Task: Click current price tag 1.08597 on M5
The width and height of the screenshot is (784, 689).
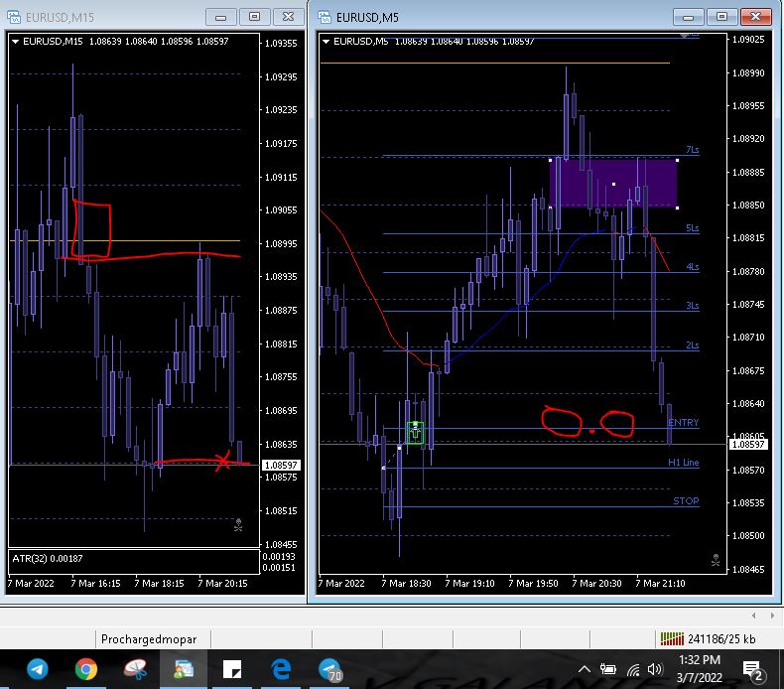Action: (748, 445)
